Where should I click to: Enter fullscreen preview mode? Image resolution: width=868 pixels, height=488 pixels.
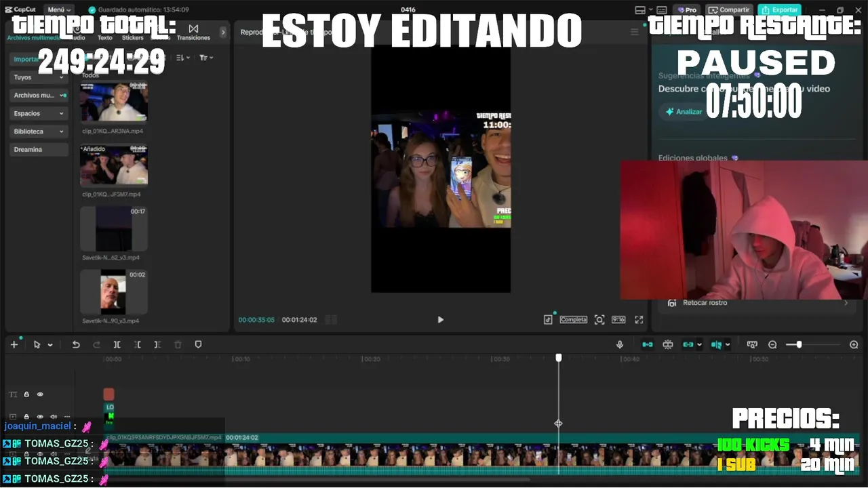click(639, 320)
